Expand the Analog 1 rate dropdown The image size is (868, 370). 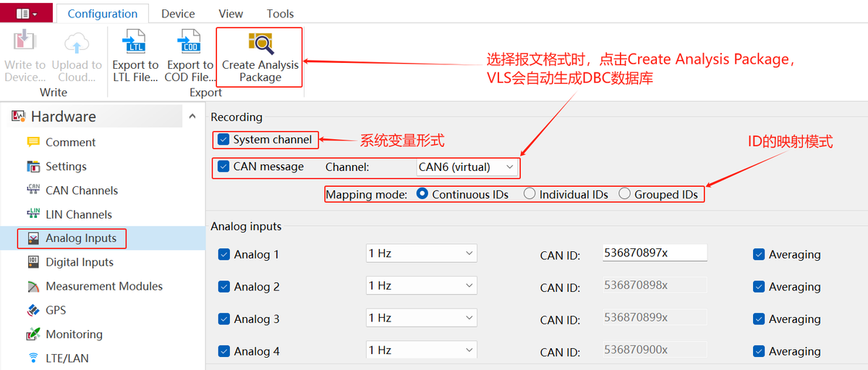(x=421, y=253)
